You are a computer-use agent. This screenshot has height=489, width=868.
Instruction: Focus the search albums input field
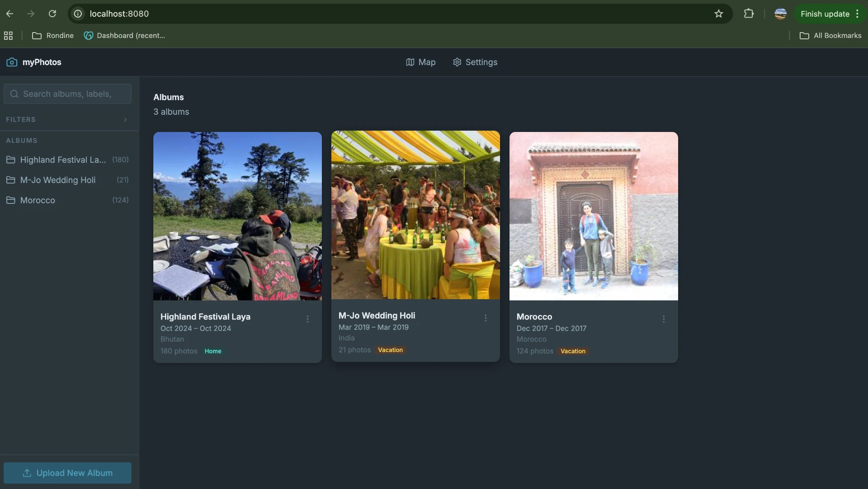point(67,94)
